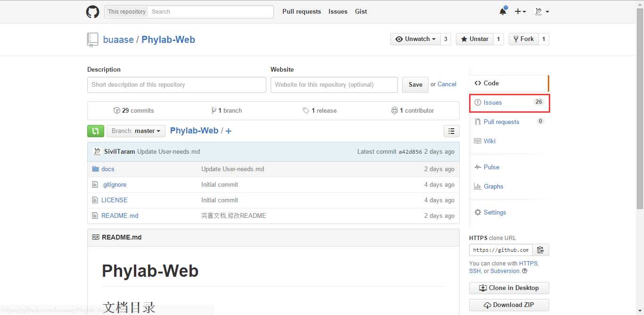The image size is (644, 315).
Task: Open the buaase owner link
Action: [118, 40]
